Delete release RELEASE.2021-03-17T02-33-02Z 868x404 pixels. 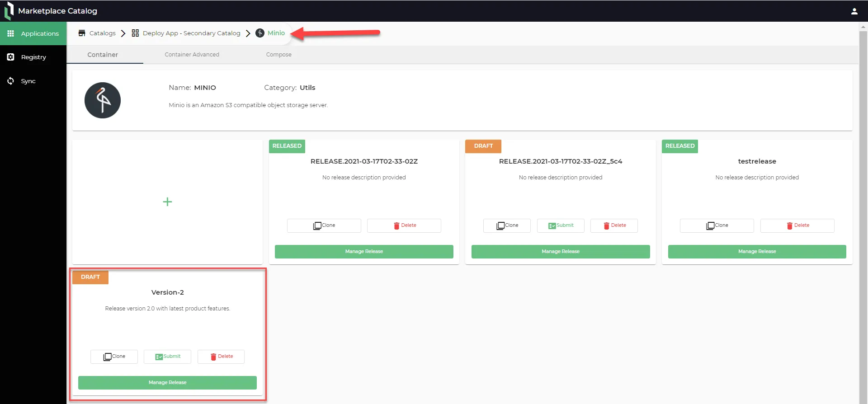pyautogui.click(x=404, y=225)
